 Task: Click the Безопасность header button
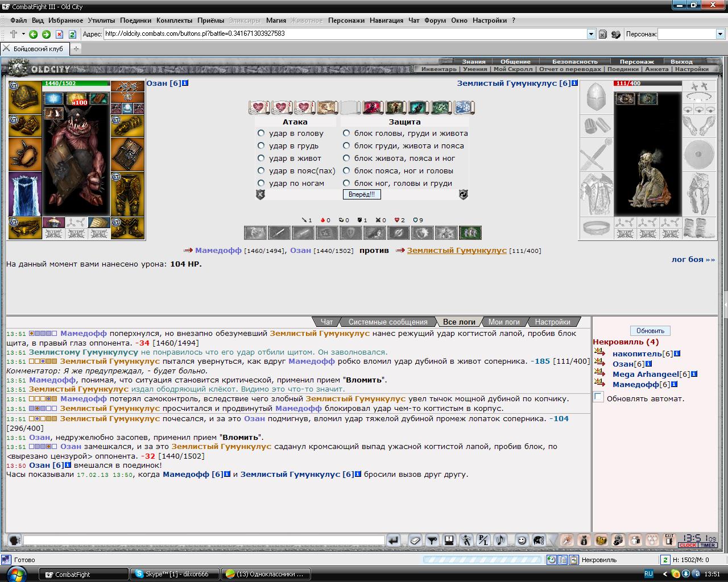575,61
